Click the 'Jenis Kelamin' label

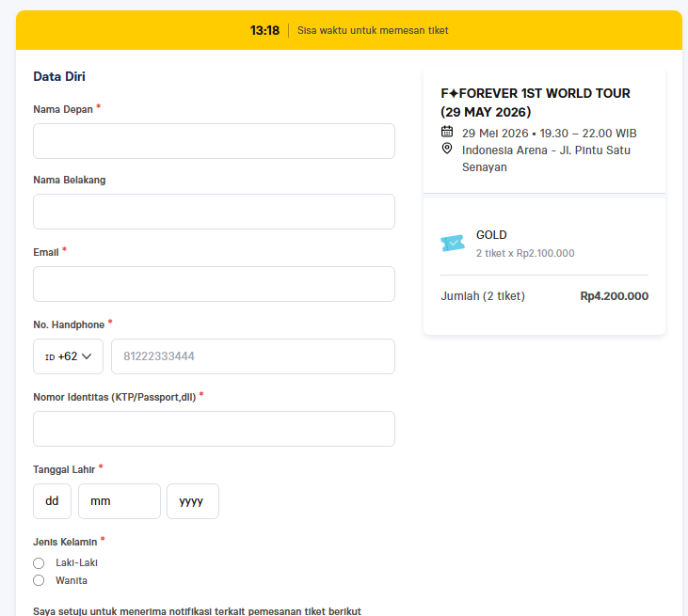pos(65,542)
